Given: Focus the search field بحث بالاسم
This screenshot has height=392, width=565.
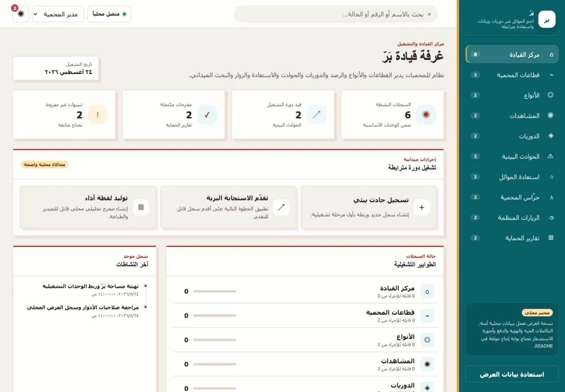Looking at the screenshot, I should (x=336, y=14).
